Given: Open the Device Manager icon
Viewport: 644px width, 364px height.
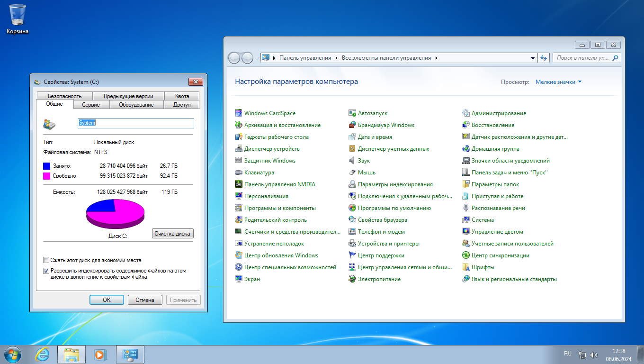Looking at the screenshot, I should [239, 149].
